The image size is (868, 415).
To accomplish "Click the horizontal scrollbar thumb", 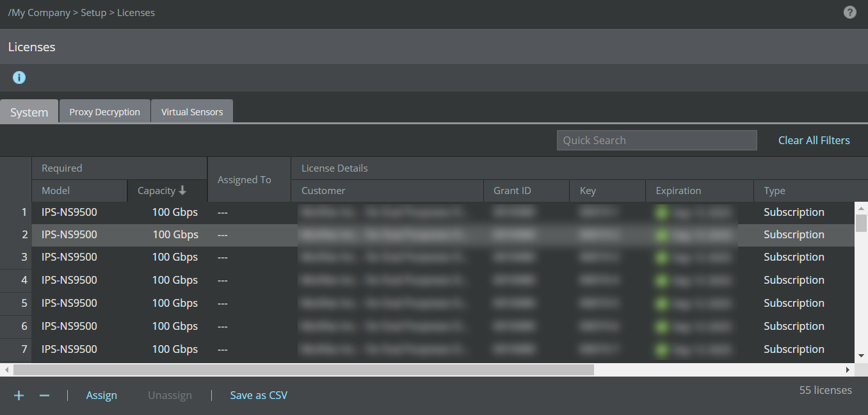I will (x=303, y=370).
